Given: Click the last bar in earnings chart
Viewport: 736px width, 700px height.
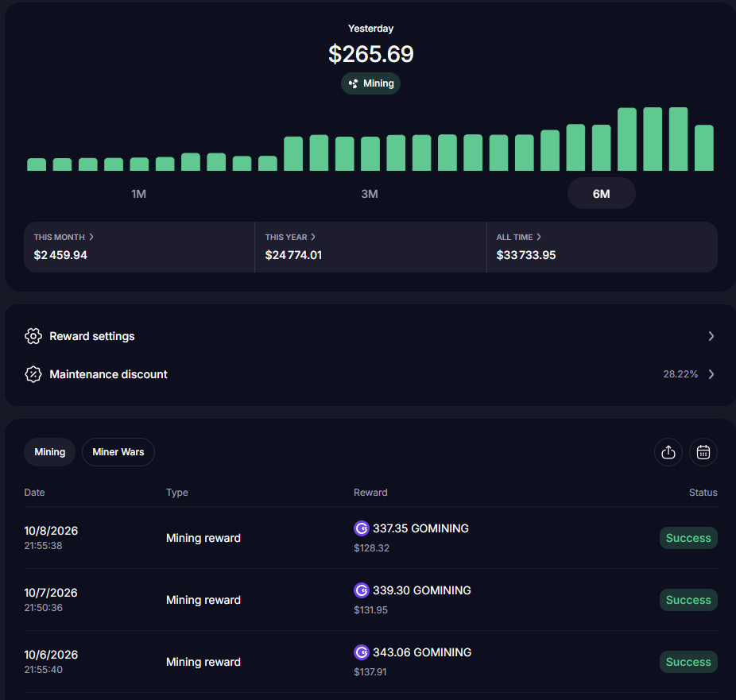Looking at the screenshot, I should [704, 148].
